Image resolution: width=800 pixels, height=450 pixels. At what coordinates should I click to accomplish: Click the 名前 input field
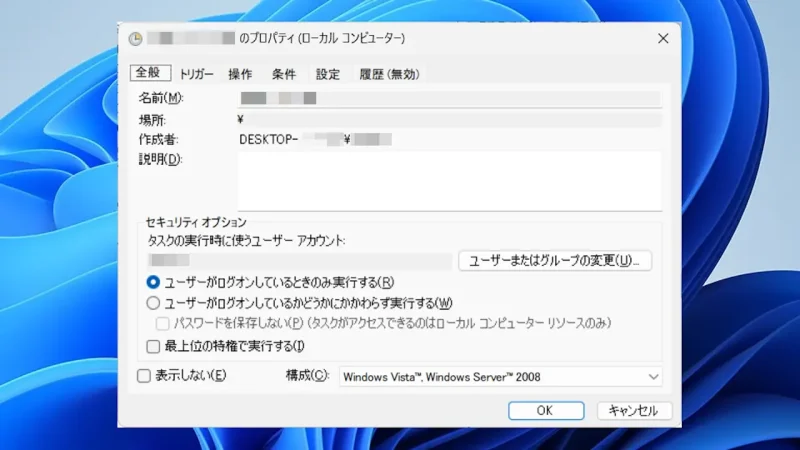449,98
